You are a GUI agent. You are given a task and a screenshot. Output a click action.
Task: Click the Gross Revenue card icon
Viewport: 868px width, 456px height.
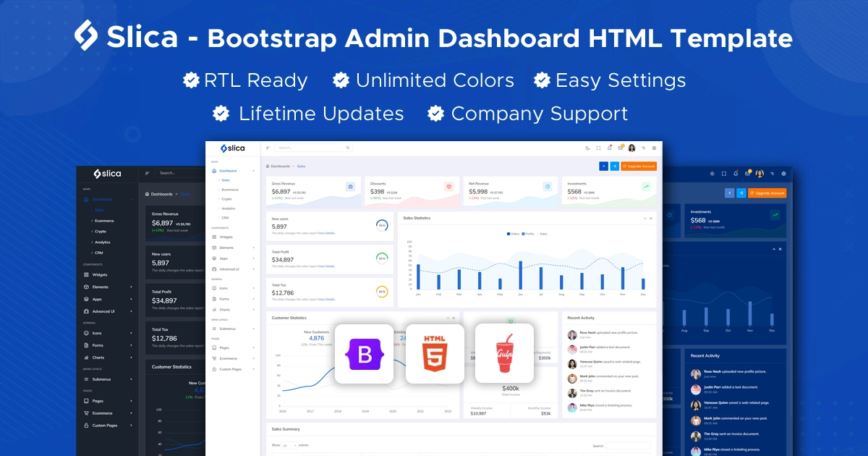tap(351, 186)
